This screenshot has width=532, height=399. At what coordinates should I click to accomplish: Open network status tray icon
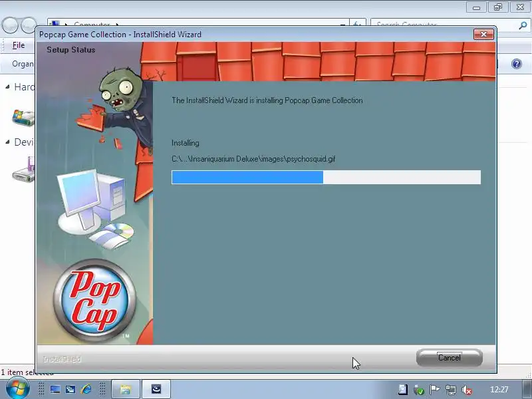pos(451,390)
